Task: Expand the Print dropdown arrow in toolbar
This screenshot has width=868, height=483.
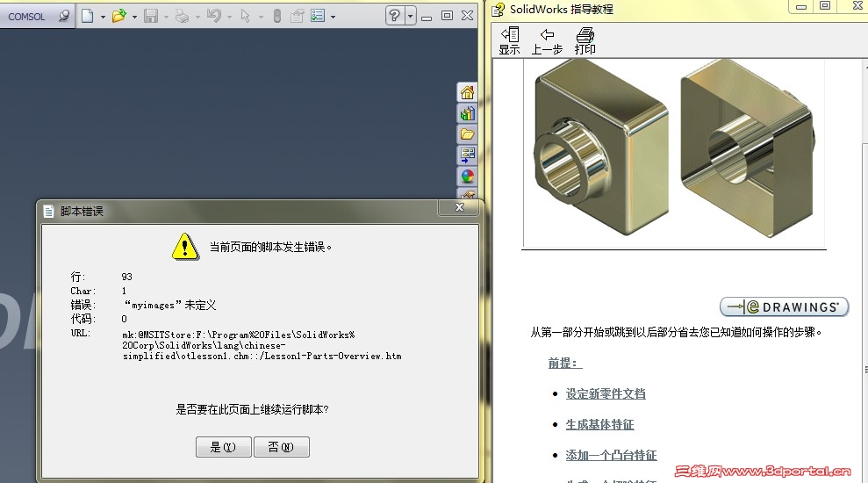Action: [x=197, y=18]
